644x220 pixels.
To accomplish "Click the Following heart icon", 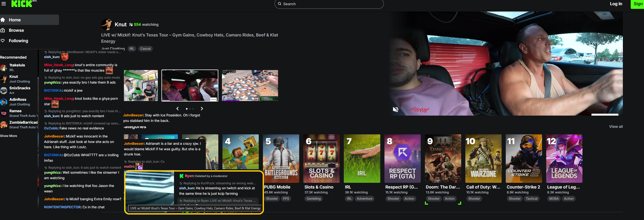I will pos(3,41).
